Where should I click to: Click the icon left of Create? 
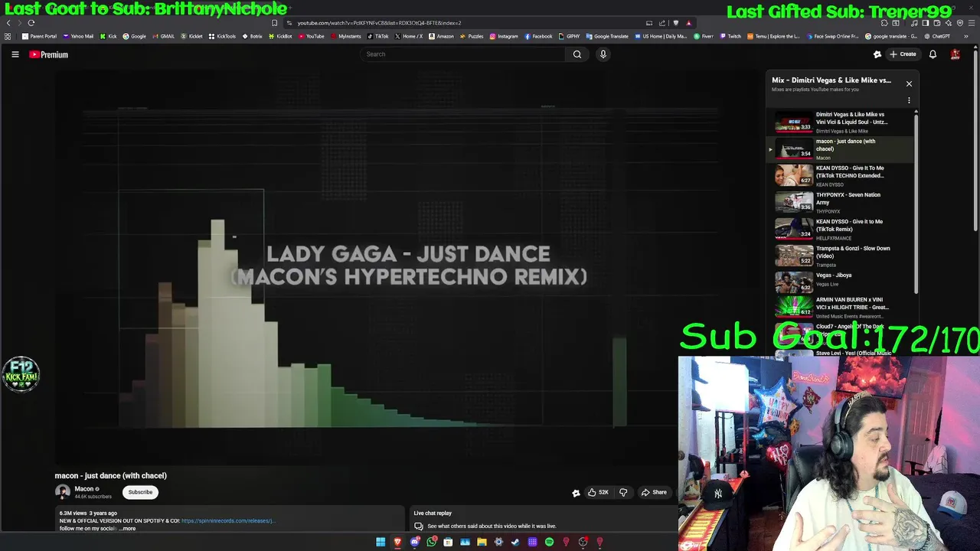tap(877, 54)
